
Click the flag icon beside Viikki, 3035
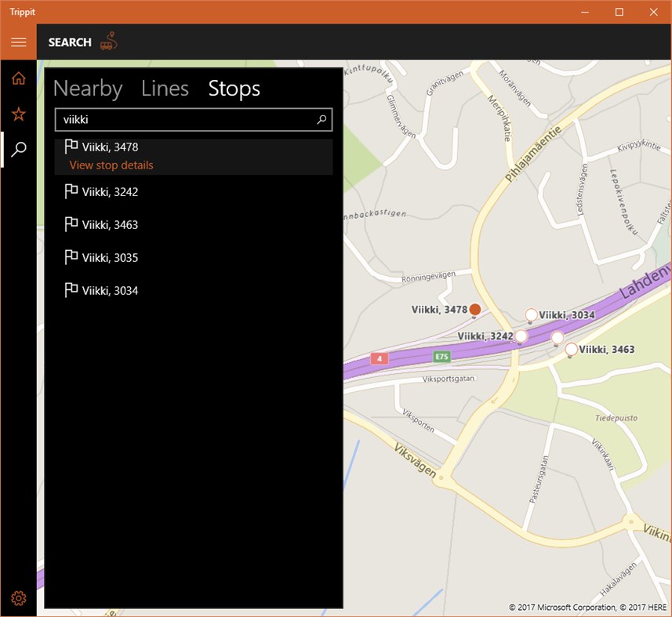click(x=71, y=256)
